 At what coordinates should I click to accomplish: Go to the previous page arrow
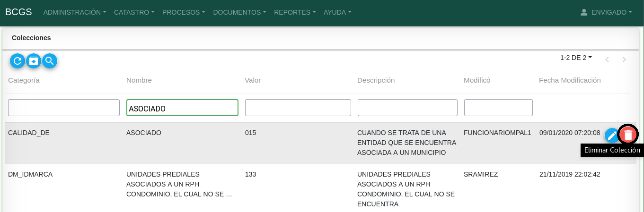607,59
